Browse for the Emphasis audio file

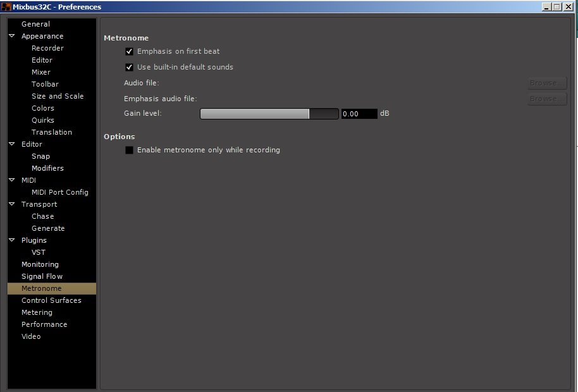546,99
